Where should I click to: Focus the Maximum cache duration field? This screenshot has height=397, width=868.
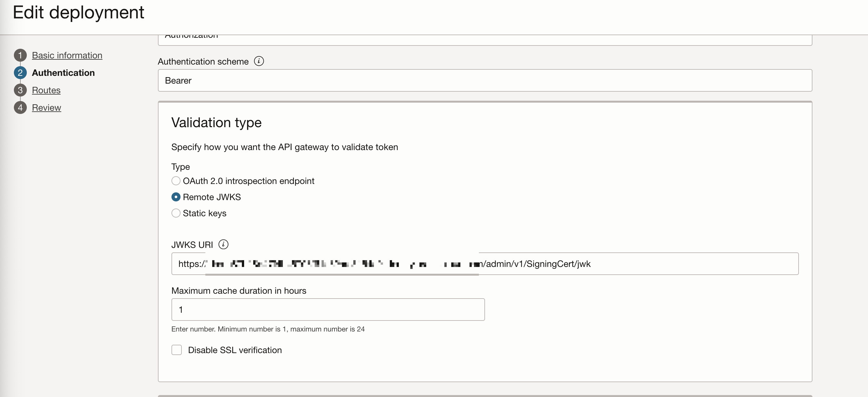(327, 310)
